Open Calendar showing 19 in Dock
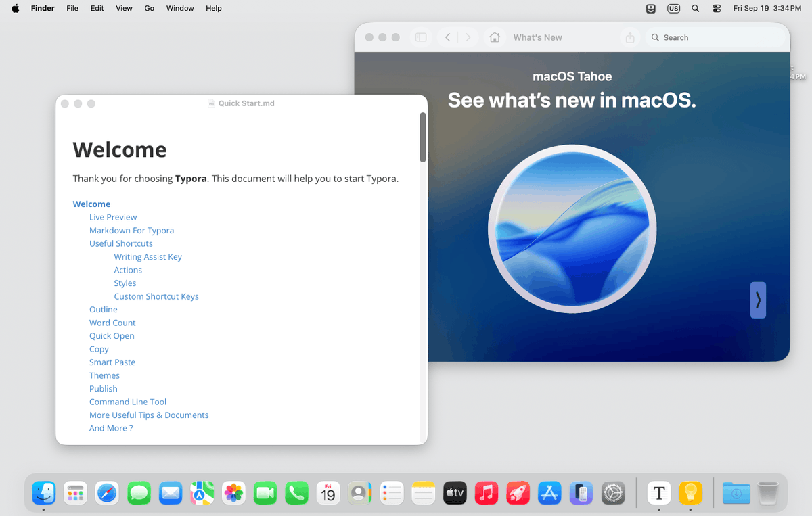The height and width of the screenshot is (516, 812). [328, 493]
